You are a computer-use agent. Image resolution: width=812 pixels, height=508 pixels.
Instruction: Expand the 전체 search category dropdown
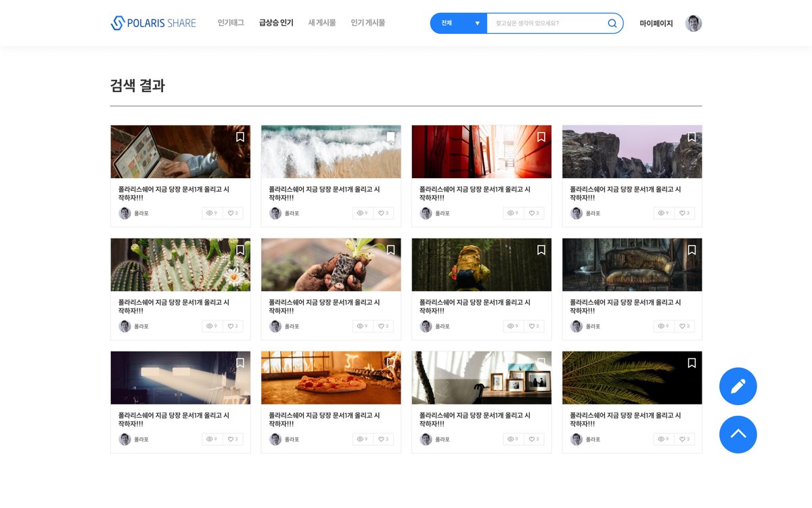coord(459,23)
